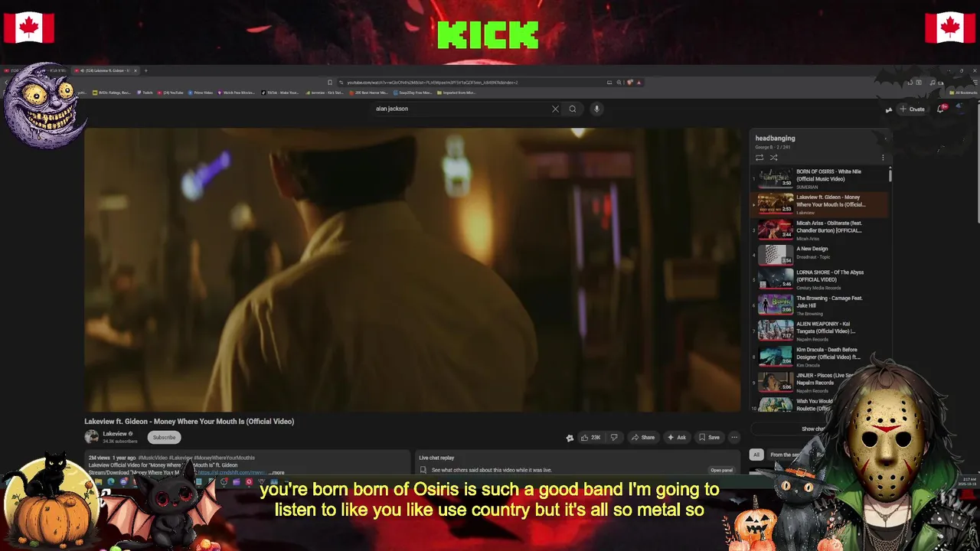The width and height of the screenshot is (980, 551).
Task: Open the Create video menu
Action: tap(912, 109)
